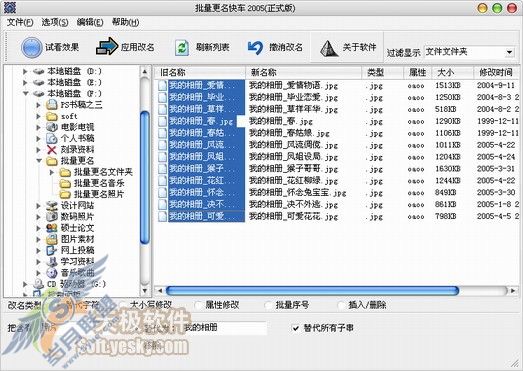Click the file list scroll-left arrow
The height and width of the screenshot is (371, 523).
point(160,291)
